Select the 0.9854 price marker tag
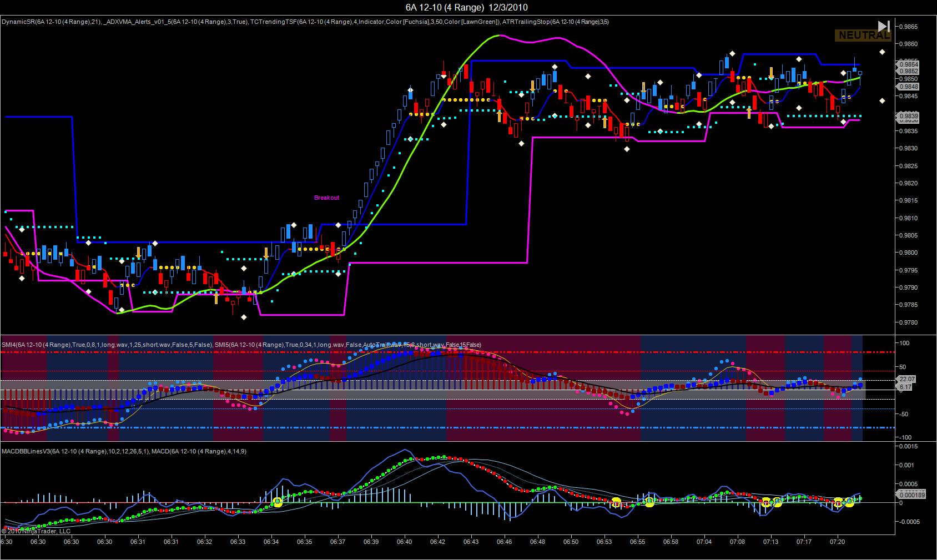This screenshot has width=937, height=560. 908,64
